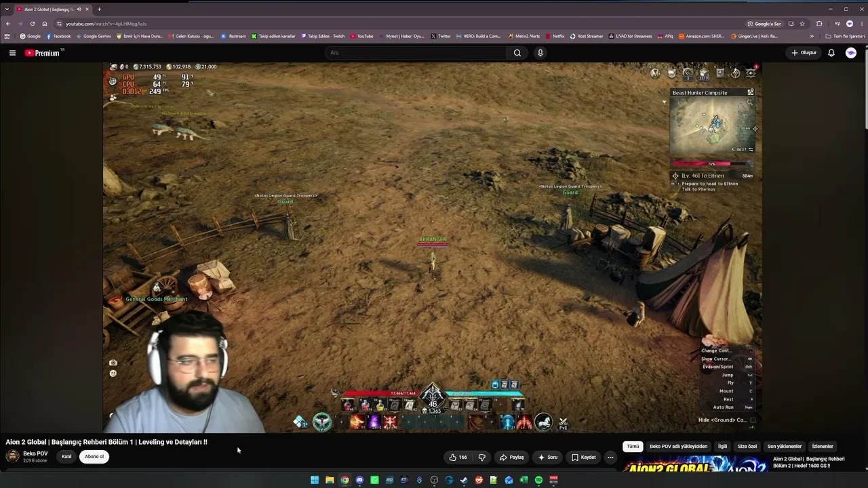Share the video with Paylaş
The image size is (868, 488).
coord(512,457)
